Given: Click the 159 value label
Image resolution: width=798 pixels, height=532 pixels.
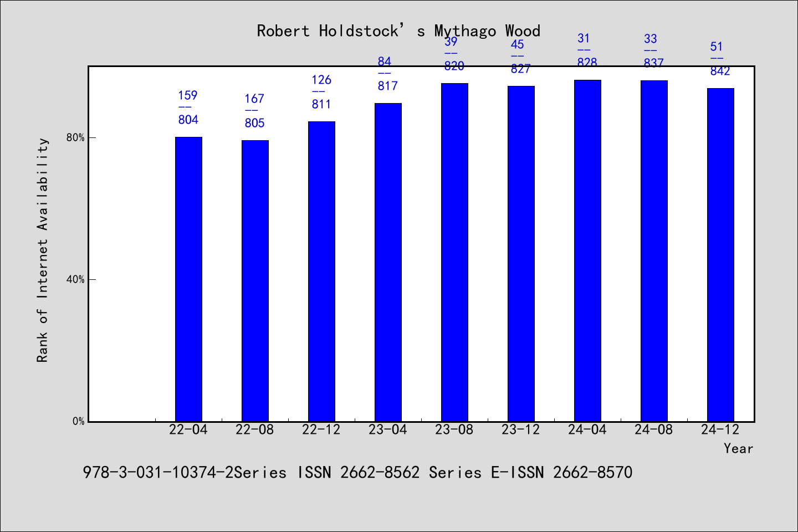Looking at the screenshot, I should [188, 95].
